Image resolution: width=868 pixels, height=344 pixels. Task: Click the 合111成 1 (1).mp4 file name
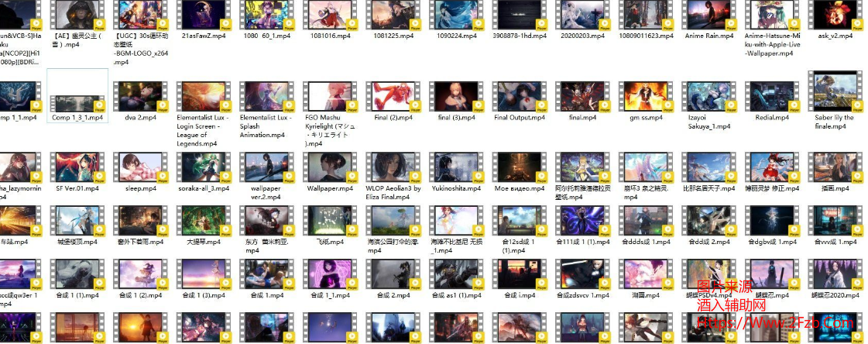(x=583, y=242)
